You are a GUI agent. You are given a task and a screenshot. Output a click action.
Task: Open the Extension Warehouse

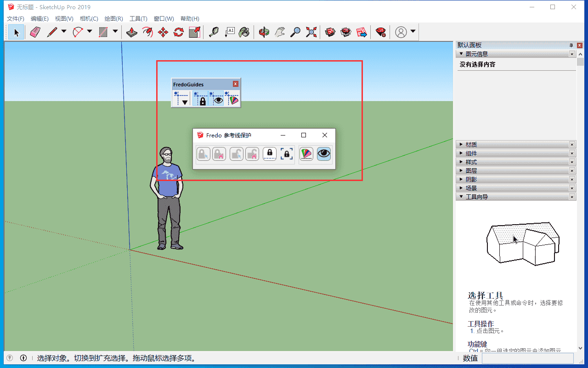pyautogui.click(x=346, y=32)
